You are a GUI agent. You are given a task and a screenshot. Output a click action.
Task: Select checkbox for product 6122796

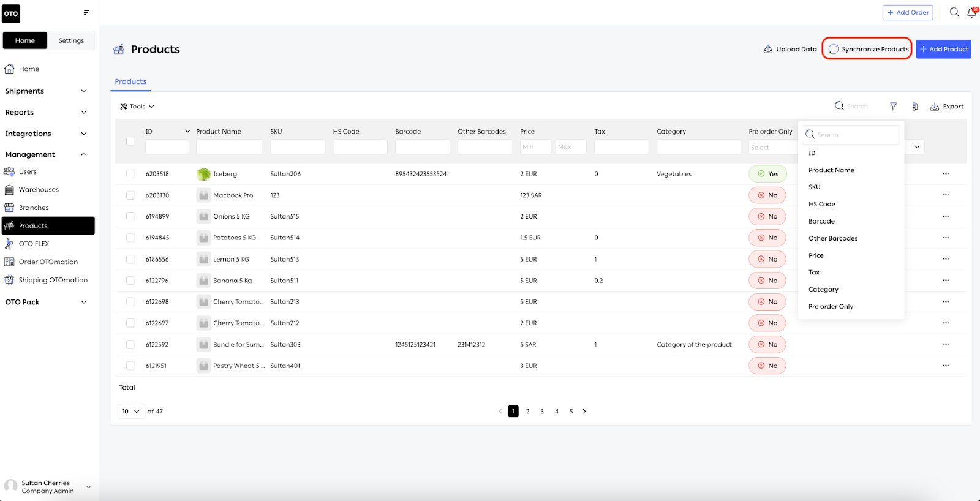pyautogui.click(x=130, y=281)
